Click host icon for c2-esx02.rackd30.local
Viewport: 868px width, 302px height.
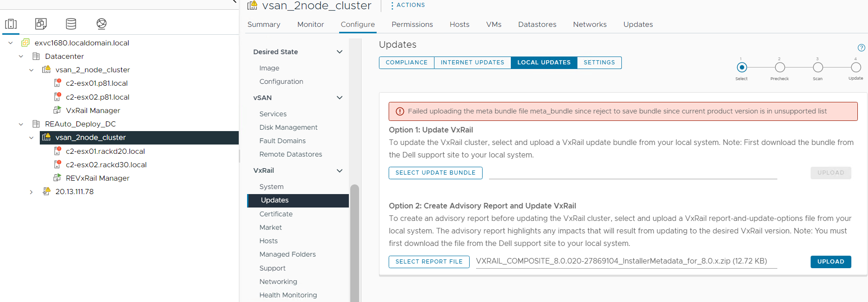[x=57, y=164]
